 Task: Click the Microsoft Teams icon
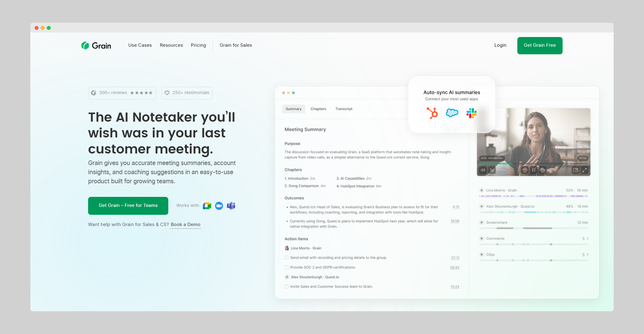(231, 206)
